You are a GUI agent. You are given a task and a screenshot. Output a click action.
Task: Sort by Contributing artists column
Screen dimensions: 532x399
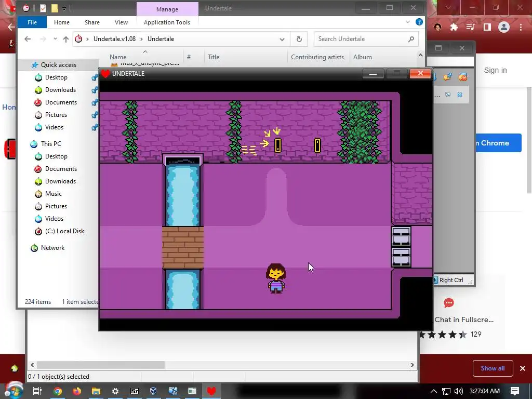[317, 57]
